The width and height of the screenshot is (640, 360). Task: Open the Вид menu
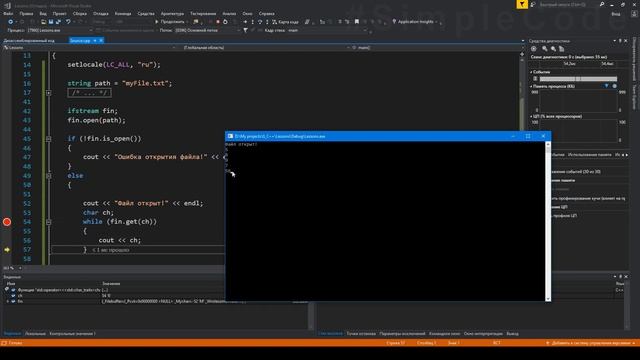(43, 13)
